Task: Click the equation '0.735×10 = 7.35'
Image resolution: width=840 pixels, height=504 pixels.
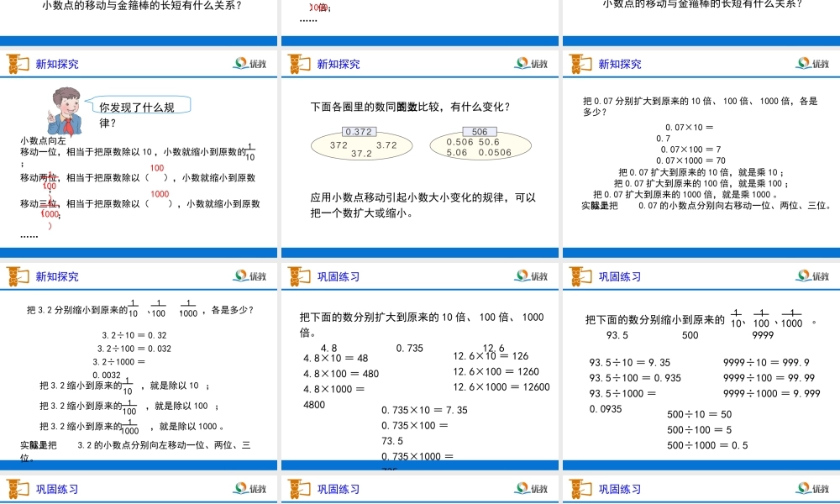Action: click(424, 410)
